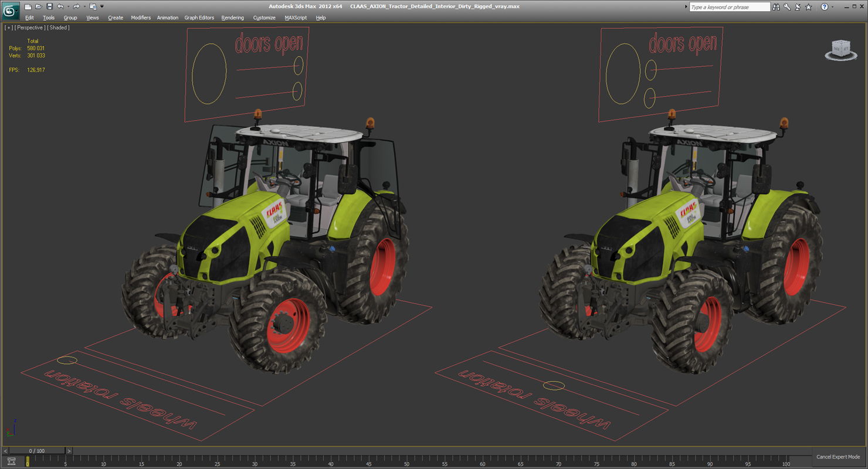Expand the InfoCenter arrow left of search box
The width and height of the screenshot is (868, 469).
(x=686, y=7)
